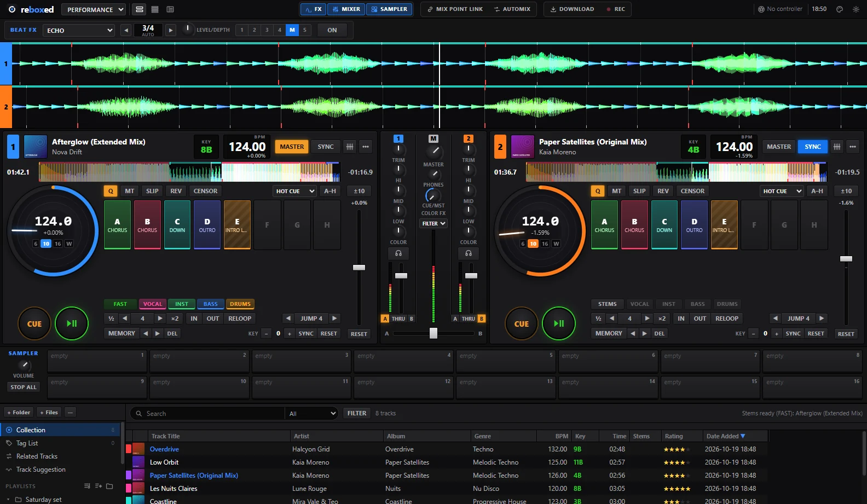Create new playlist folder icon

point(109,486)
